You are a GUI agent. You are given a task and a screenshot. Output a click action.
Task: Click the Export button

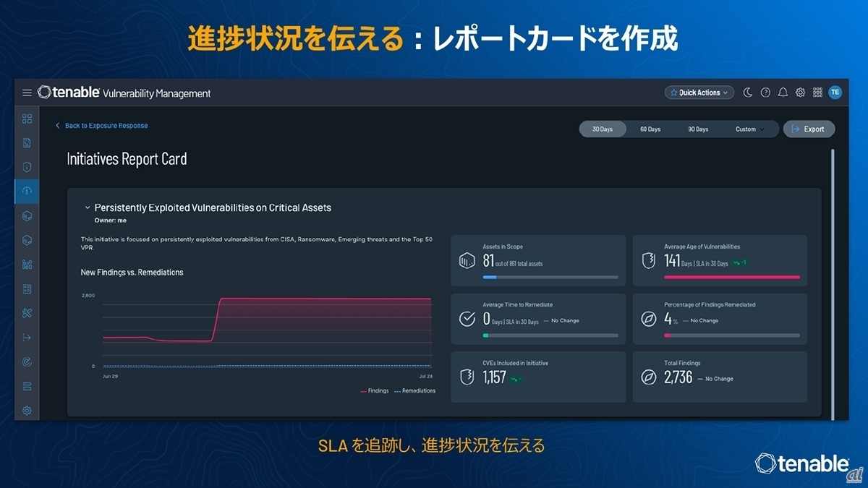coord(809,129)
